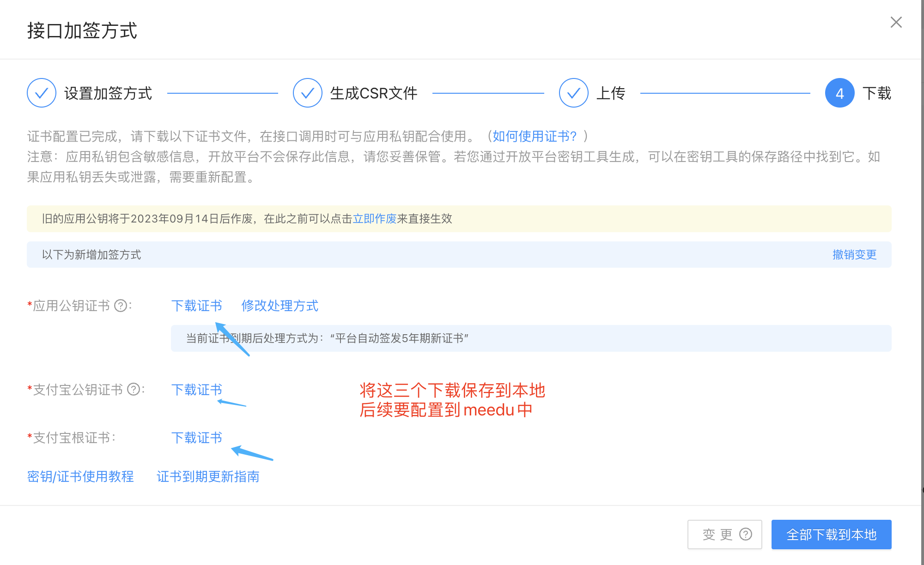Image resolution: width=924 pixels, height=565 pixels.
Task: Select the 上传 step label
Action: [x=611, y=93]
